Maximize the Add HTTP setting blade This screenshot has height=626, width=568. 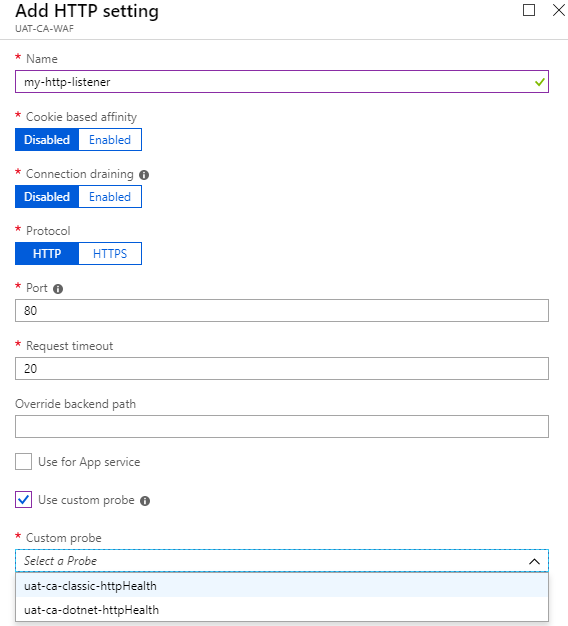(529, 10)
